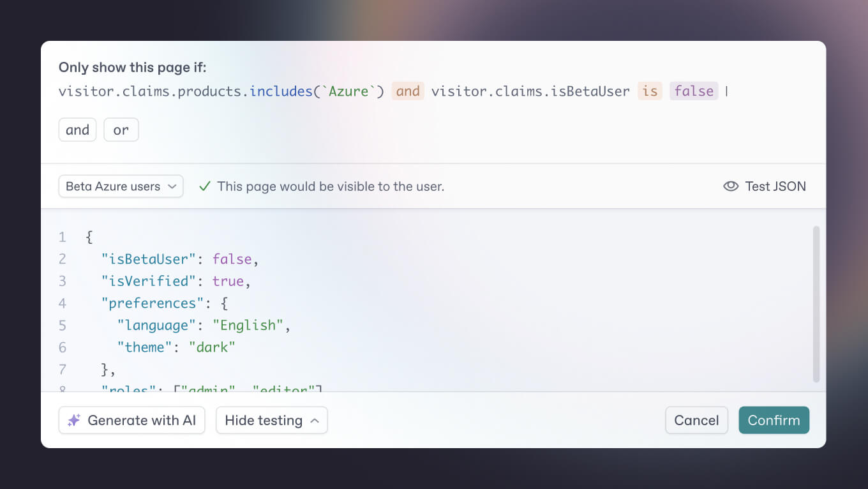This screenshot has width=868, height=489.
Task: Click line number 7 in editor gutter
Action: tap(63, 370)
